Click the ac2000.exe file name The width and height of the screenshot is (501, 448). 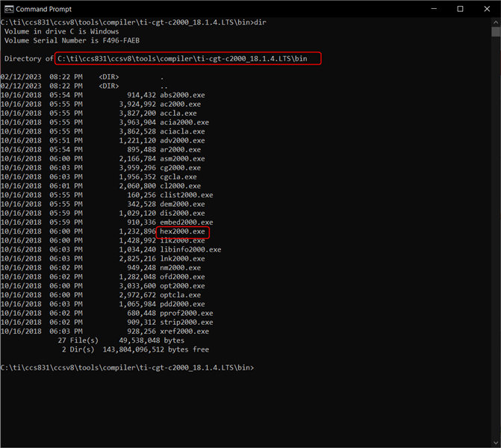pos(181,105)
